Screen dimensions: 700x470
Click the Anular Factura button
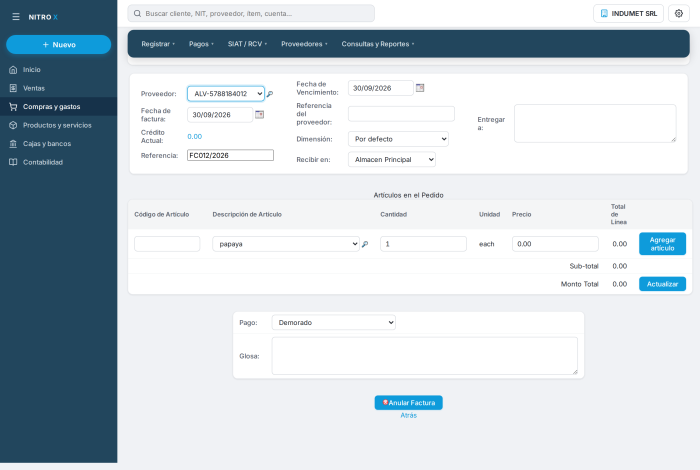point(408,403)
